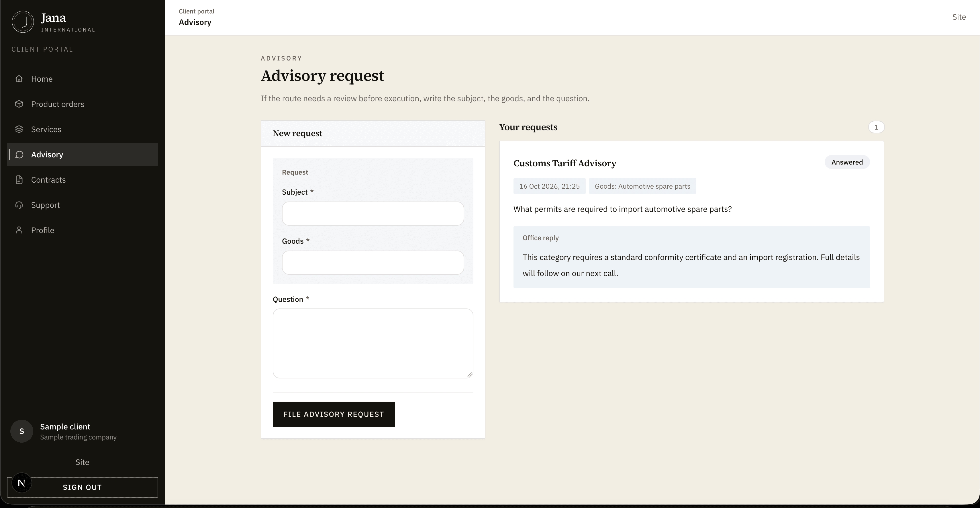Click the requests count badge showing 1
980x508 pixels.
tap(876, 127)
